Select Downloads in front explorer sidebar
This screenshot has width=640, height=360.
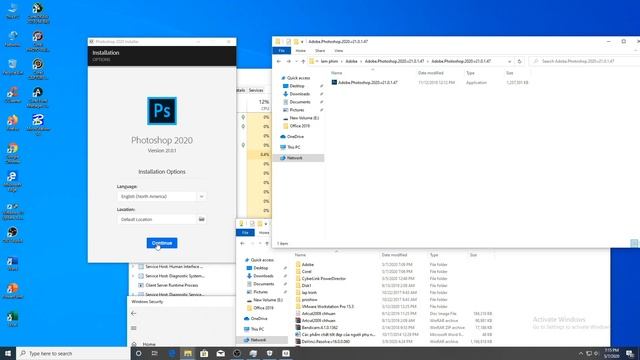(x=299, y=94)
